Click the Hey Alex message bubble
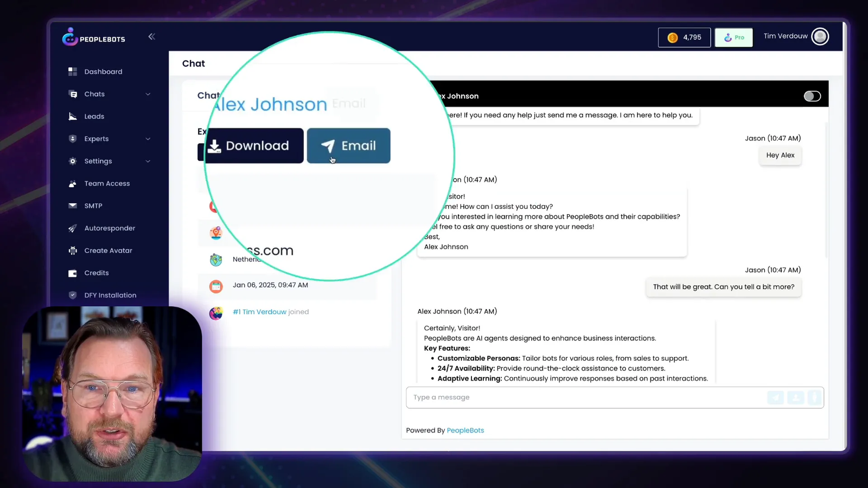Viewport: 868px width, 488px height. click(780, 156)
